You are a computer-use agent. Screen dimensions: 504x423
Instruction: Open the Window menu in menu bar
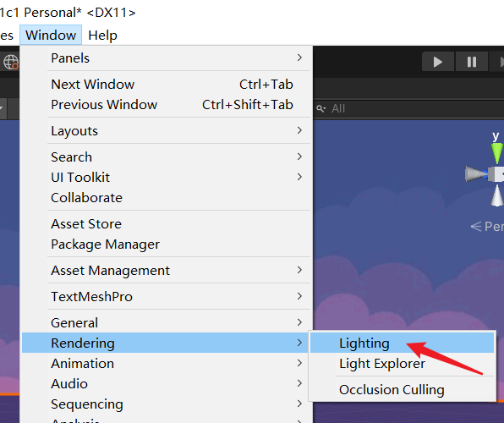51,35
